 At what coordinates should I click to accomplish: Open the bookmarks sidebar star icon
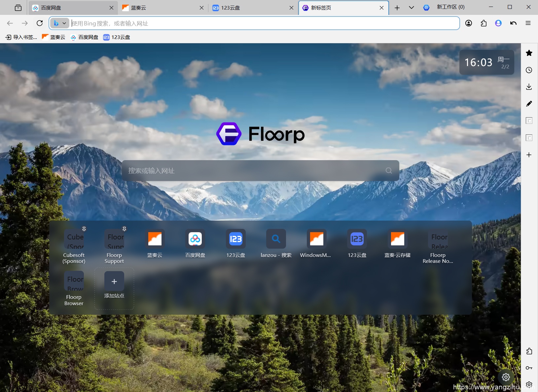click(x=529, y=53)
